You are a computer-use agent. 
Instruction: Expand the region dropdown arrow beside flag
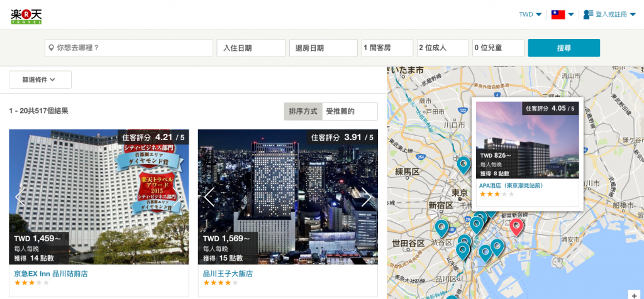coord(571,15)
